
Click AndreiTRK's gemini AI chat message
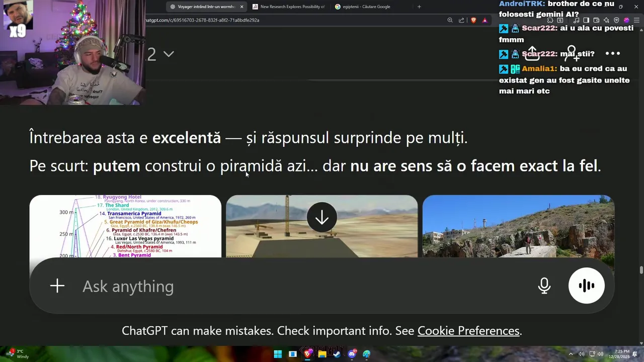click(x=557, y=9)
